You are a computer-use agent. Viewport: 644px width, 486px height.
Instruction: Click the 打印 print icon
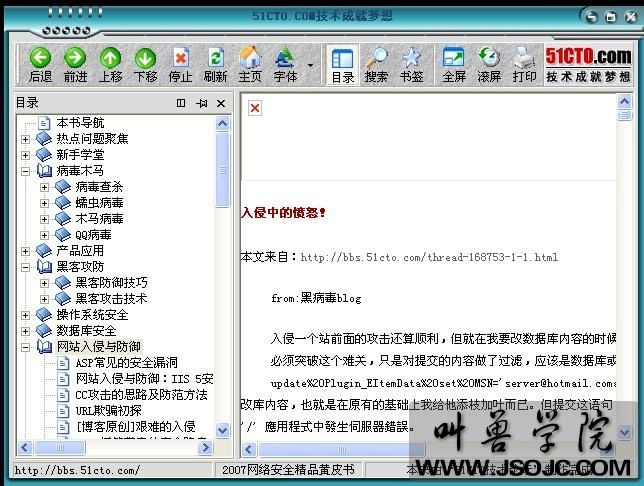pos(524,58)
